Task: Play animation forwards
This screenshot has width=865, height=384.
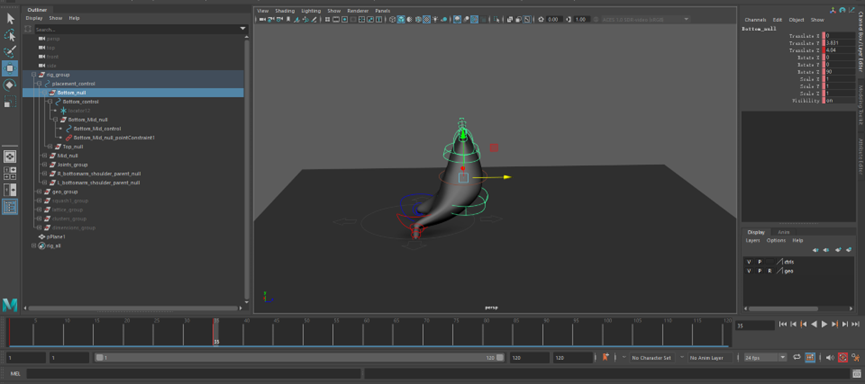Action: (x=825, y=324)
